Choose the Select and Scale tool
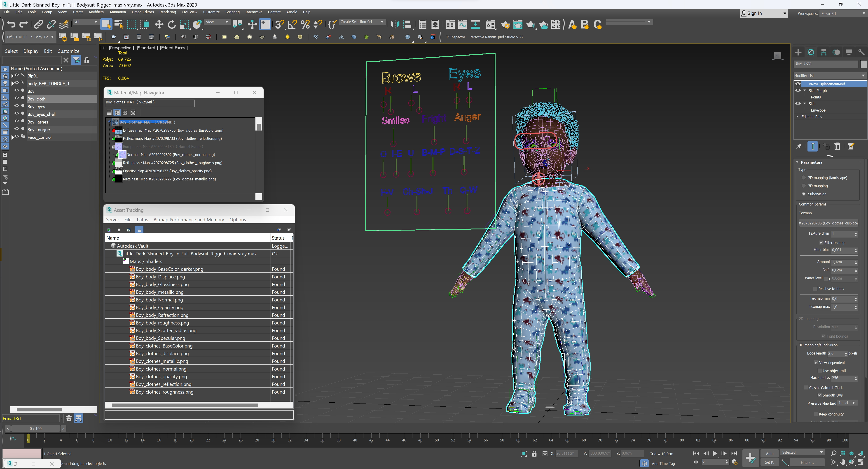 tap(184, 24)
